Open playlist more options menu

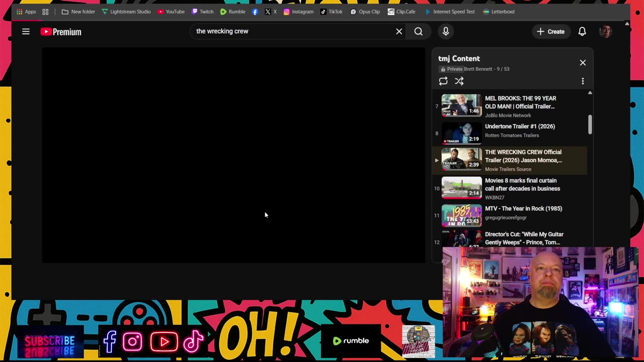pos(583,81)
